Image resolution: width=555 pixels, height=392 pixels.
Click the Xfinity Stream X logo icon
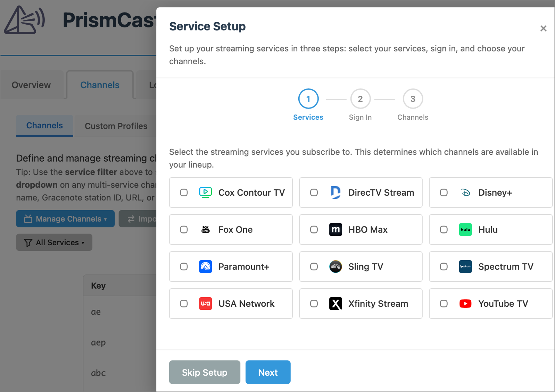click(336, 304)
